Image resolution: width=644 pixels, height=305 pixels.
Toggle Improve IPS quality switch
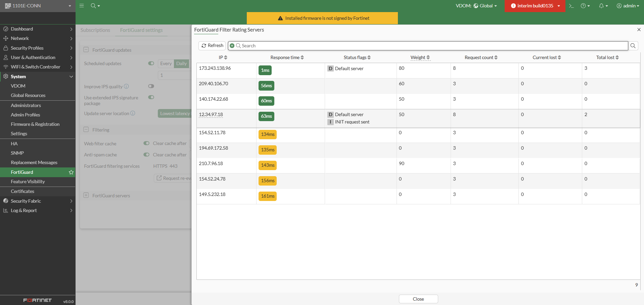151,86
